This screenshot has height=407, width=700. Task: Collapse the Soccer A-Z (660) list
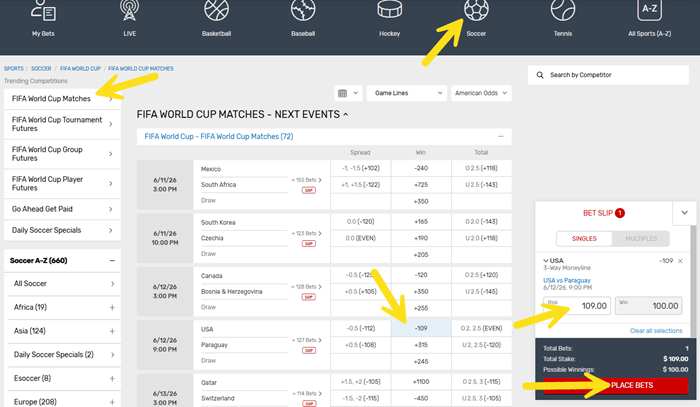[x=112, y=261]
